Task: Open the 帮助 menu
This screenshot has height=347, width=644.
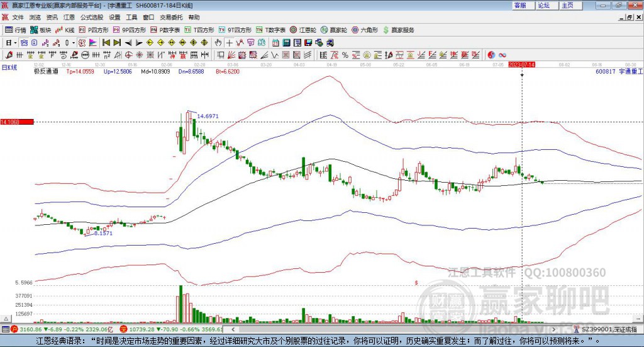Action: 194,17
